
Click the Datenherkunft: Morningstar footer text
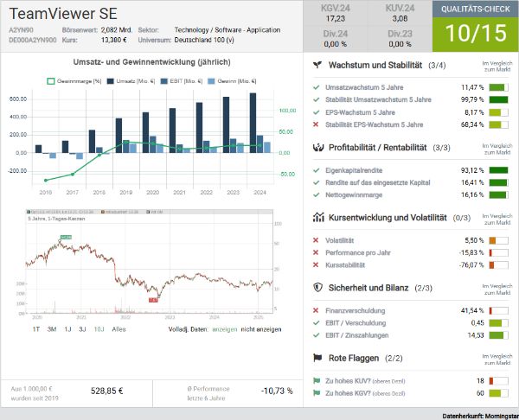pyautogui.click(x=480, y=416)
